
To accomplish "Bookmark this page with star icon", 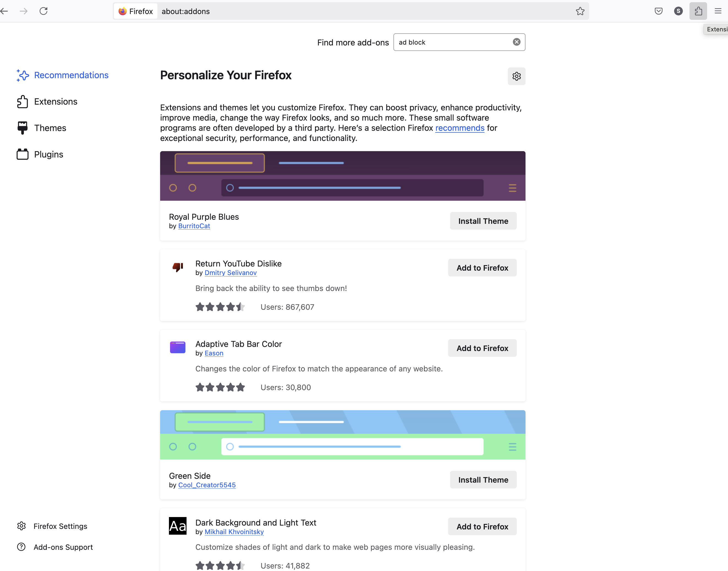I will point(580,11).
